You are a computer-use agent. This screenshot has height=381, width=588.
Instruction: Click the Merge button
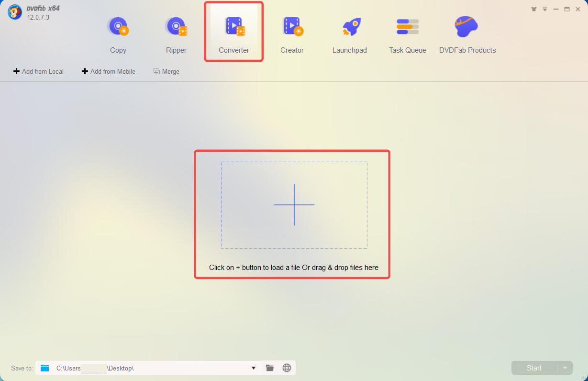coord(166,71)
